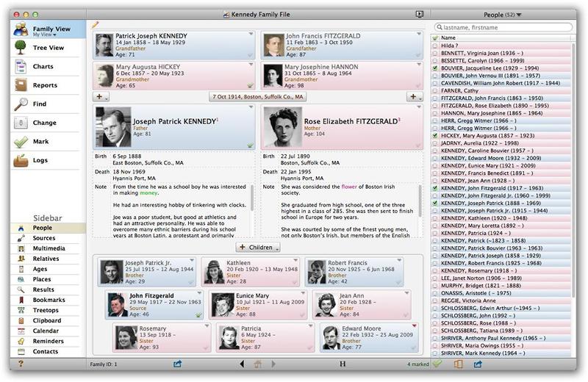The image size is (588, 382).
Task: Open Robert Francis child card
Action: click(x=354, y=271)
